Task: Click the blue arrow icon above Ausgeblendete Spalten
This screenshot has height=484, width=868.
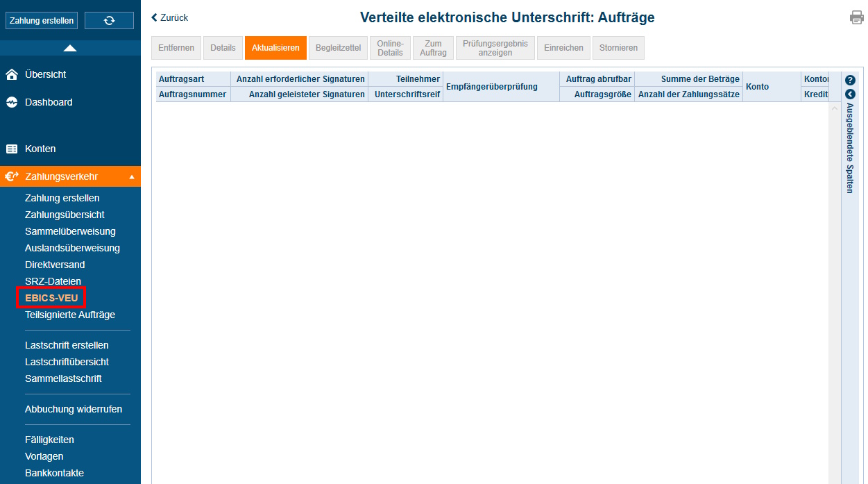Action: [x=850, y=94]
